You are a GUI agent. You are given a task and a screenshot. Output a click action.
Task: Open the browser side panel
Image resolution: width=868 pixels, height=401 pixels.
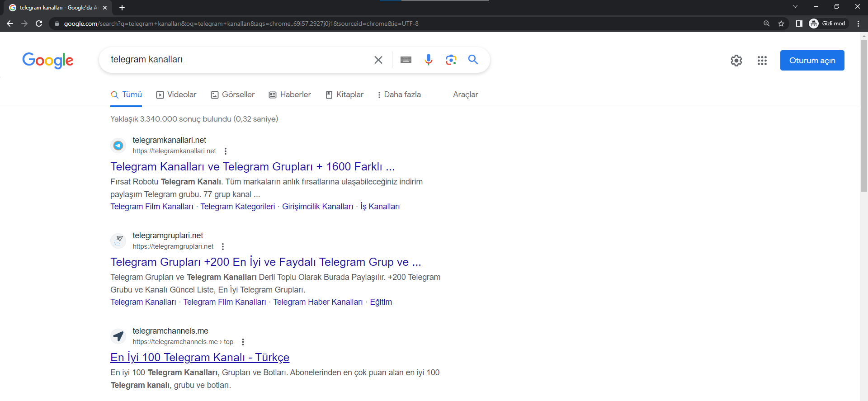[x=799, y=24]
